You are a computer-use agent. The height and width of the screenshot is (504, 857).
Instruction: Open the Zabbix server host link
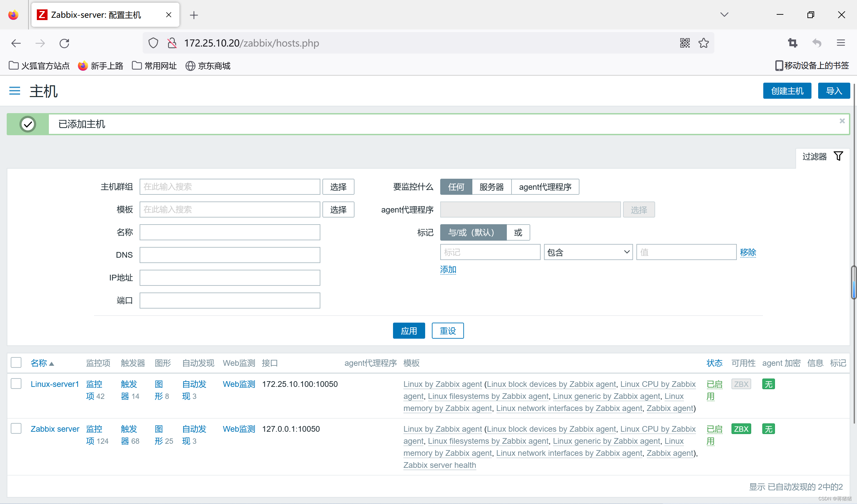55,429
